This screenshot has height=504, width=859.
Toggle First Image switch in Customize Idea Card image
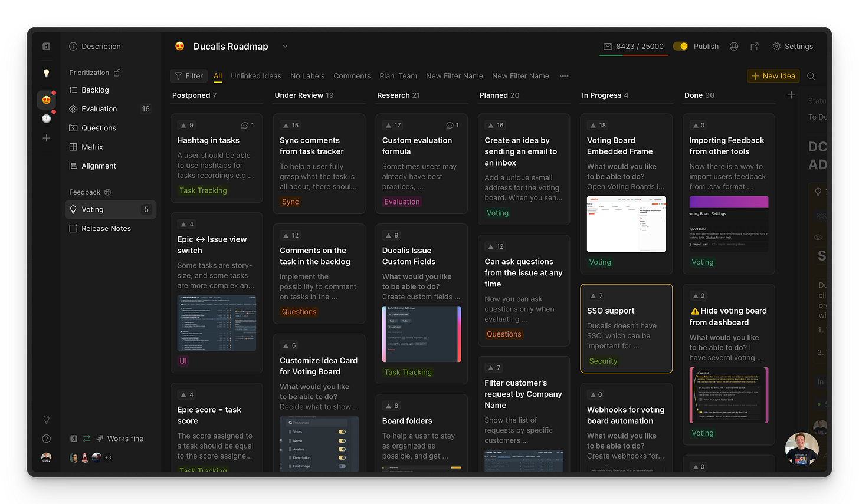point(342,466)
